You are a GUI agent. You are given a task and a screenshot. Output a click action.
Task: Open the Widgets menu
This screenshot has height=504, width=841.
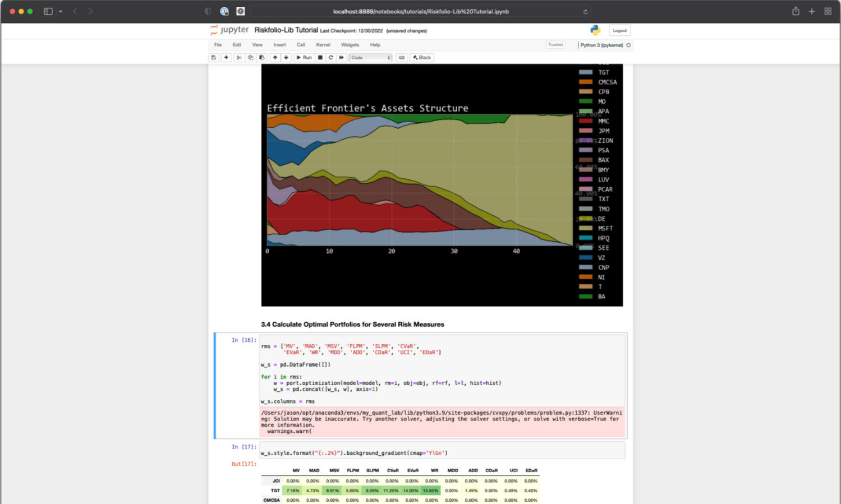pos(350,45)
